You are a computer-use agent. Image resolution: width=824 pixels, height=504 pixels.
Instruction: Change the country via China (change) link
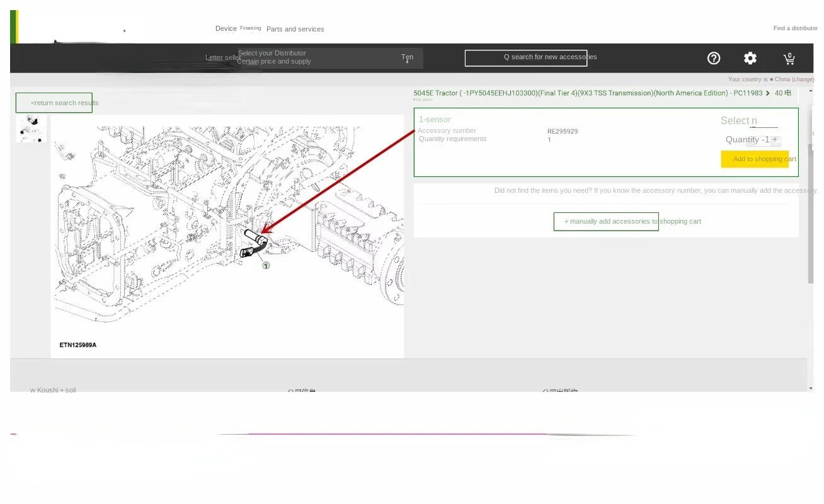point(794,79)
